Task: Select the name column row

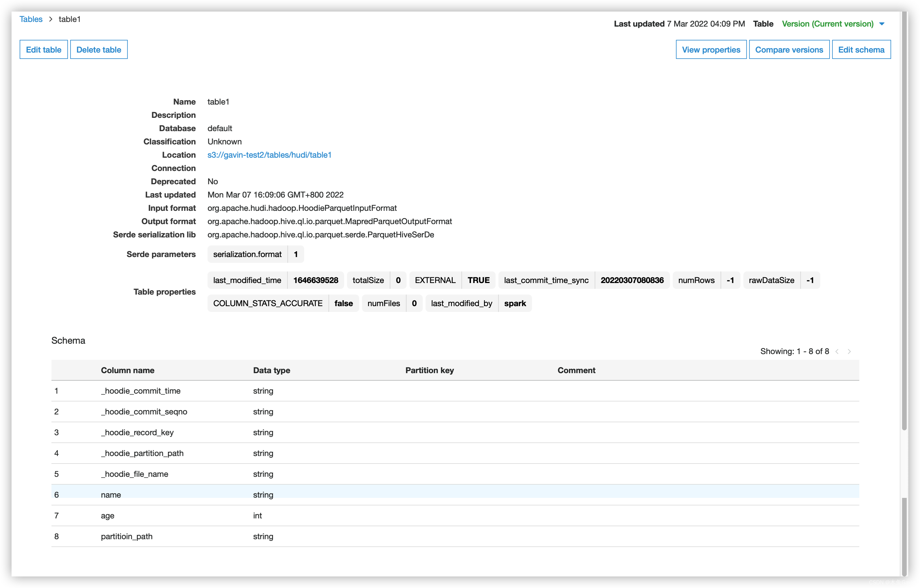Action: [111, 494]
